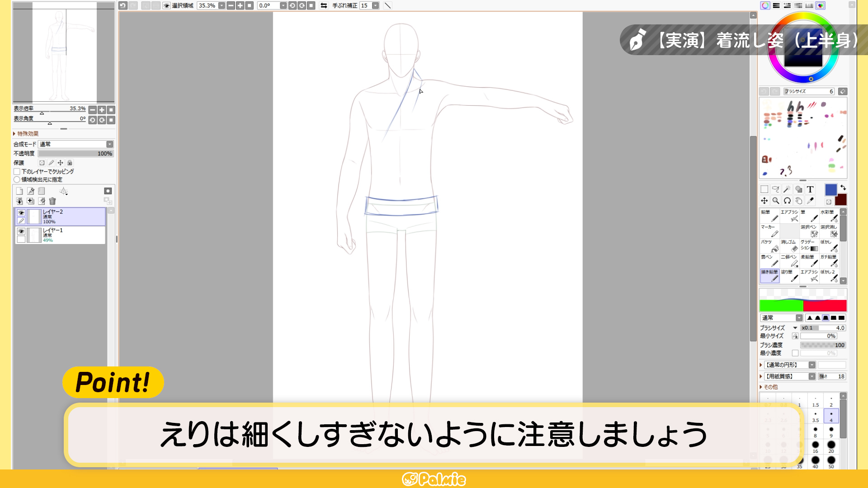This screenshot has width=868, height=488.
Task: Rotate view counterclockwise in navigator
Action: [x=92, y=120]
